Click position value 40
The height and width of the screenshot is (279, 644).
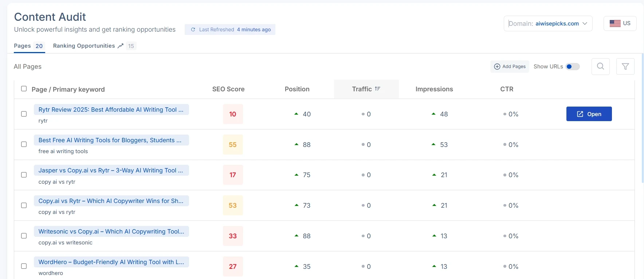(x=307, y=114)
